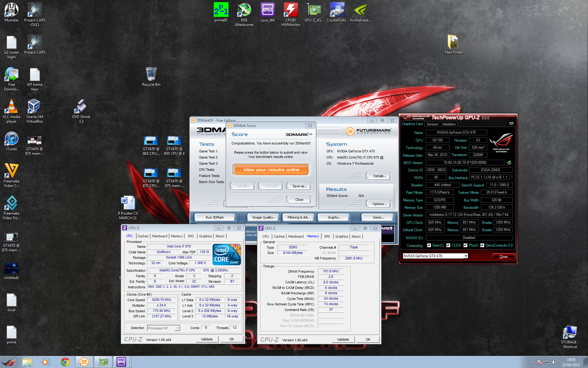This screenshot has width=588, height=368.
Task: Open CPU-Z from the taskbar
Action: 122,362
